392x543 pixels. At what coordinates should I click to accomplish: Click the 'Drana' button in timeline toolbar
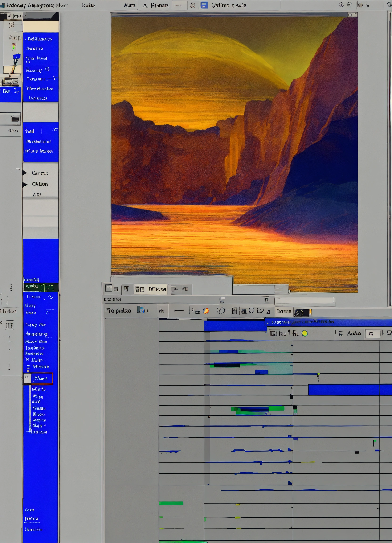284,311
